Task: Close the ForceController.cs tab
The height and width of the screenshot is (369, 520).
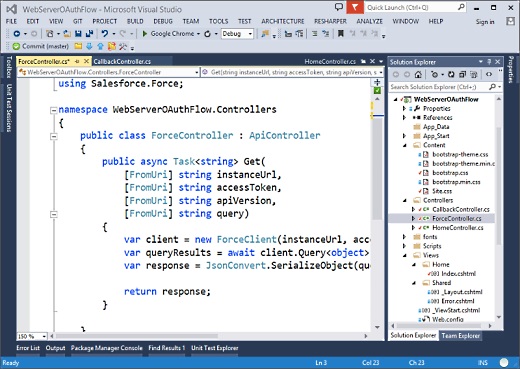Action: [x=86, y=61]
